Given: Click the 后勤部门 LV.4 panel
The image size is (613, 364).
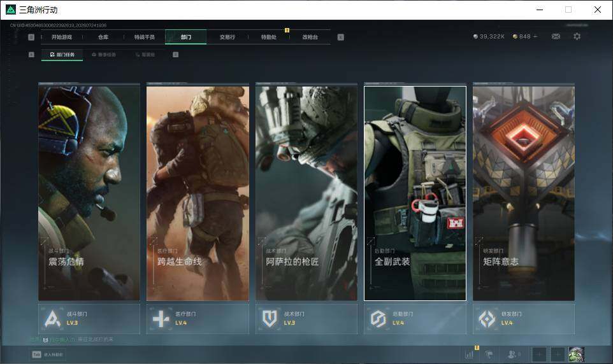Looking at the screenshot, I should click(415, 319).
